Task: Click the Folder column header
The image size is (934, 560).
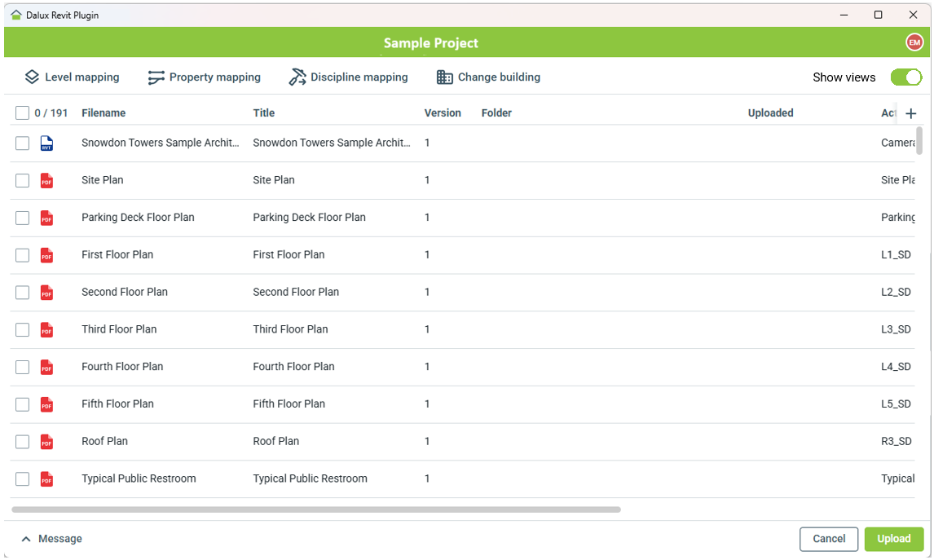Action: pyautogui.click(x=497, y=113)
